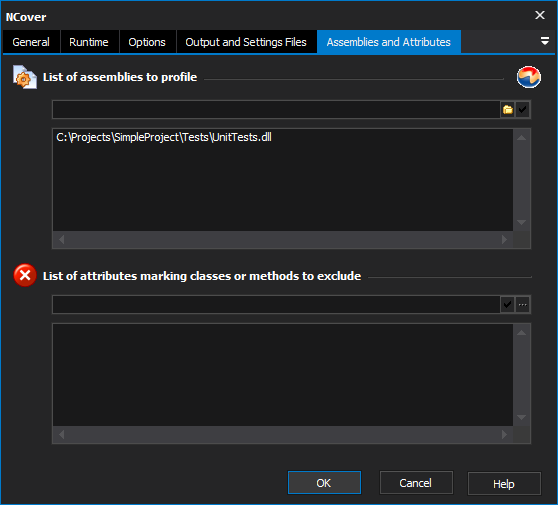The height and width of the screenshot is (505, 558).
Task: Confirm settings with OK button
Action: coord(324,483)
